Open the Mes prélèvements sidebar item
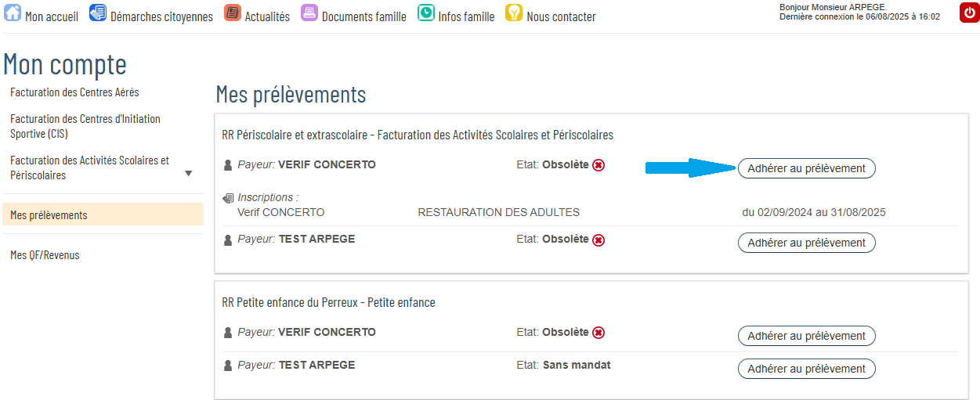Screen dimensions: 980x400 click(x=103, y=214)
